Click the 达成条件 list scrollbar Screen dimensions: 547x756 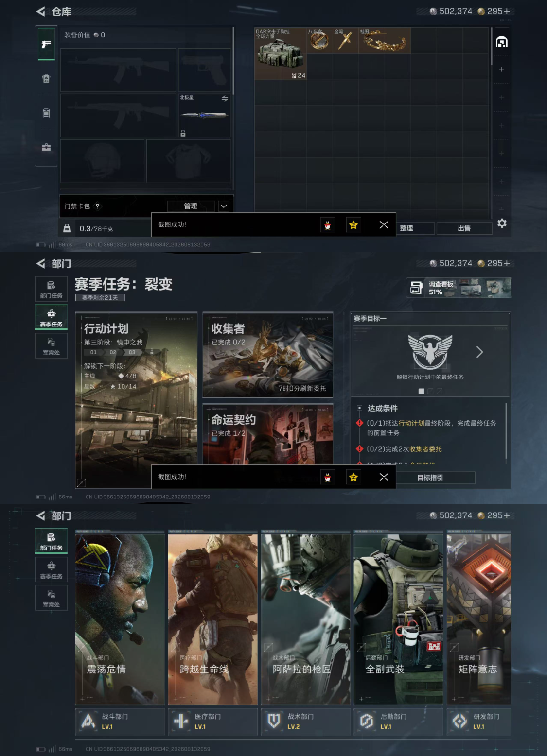[x=506, y=430]
